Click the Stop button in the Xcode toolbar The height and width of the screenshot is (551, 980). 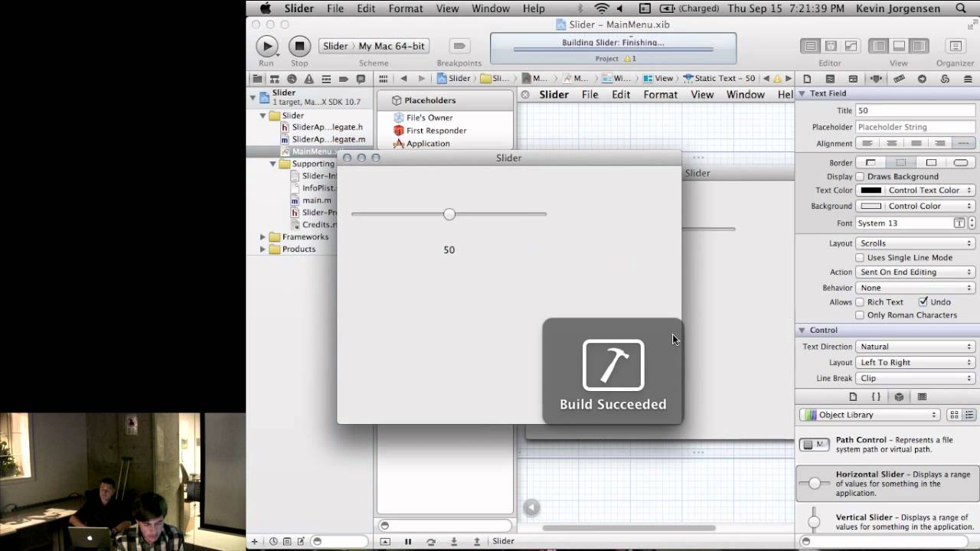(299, 46)
